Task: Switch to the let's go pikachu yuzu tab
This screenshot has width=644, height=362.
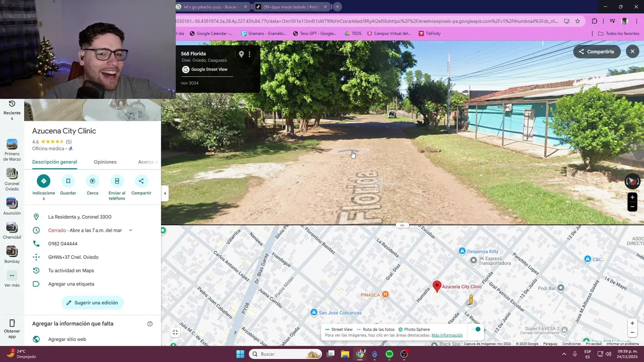Action: (211, 7)
